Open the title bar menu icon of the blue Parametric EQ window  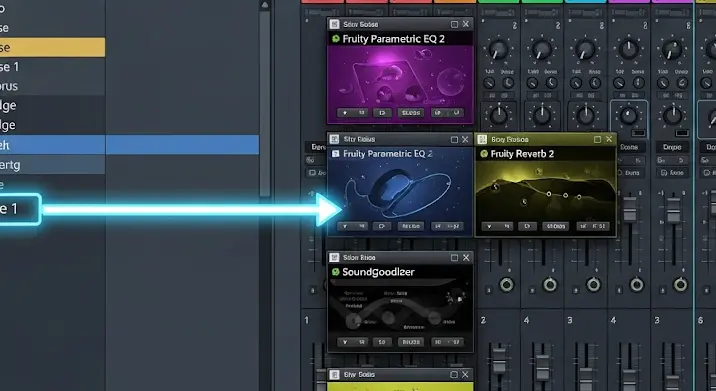[x=334, y=139]
